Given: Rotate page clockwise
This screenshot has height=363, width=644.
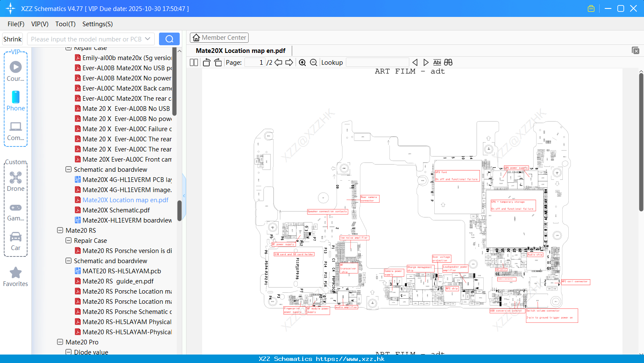Looking at the screenshot, I should click(218, 62).
